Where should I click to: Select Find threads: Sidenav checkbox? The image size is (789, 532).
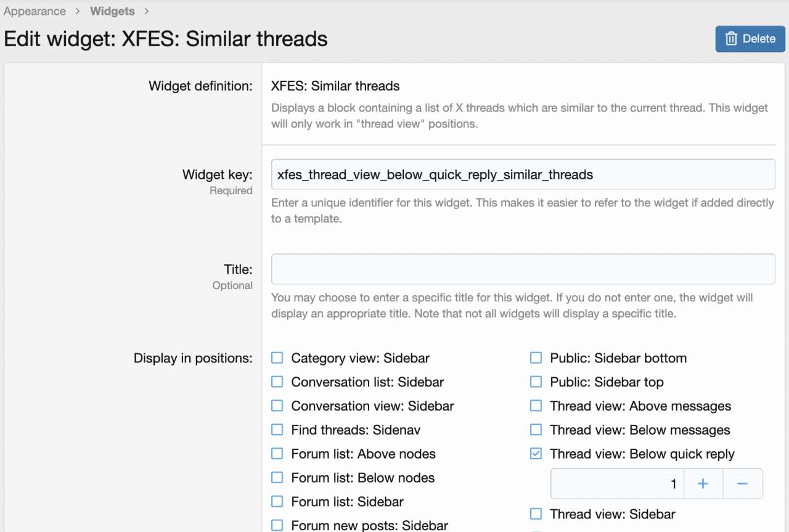(277, 430)
